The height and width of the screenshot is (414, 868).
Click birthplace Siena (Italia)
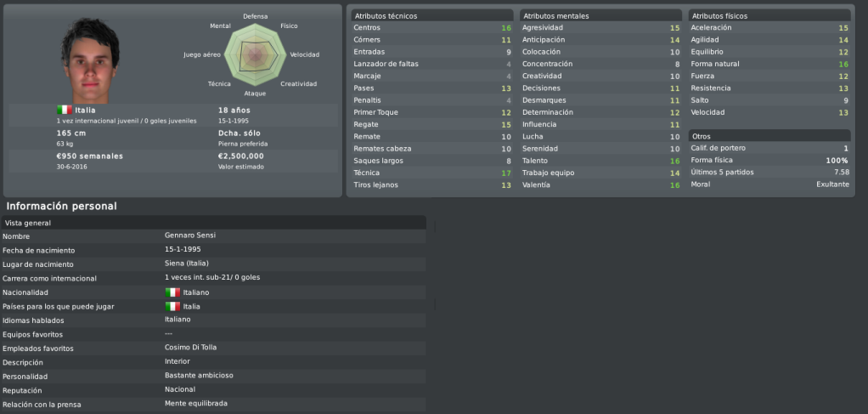click(x=187, y=264)
